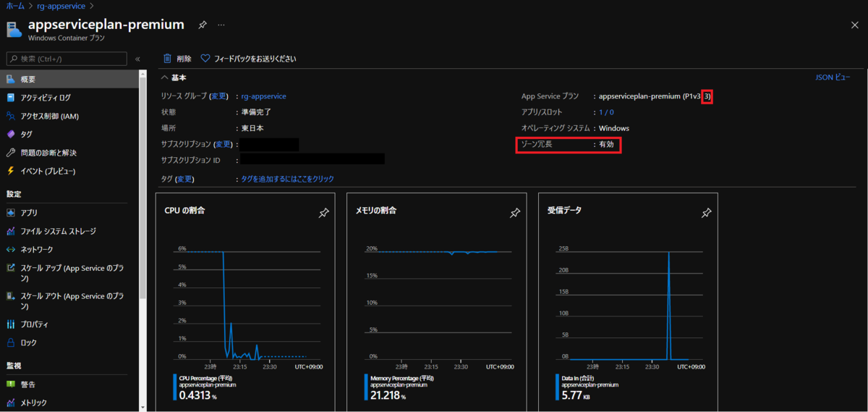Collapse the sidebar with double chevron
This screenshot has height=412, width=868.
point(137,59)
